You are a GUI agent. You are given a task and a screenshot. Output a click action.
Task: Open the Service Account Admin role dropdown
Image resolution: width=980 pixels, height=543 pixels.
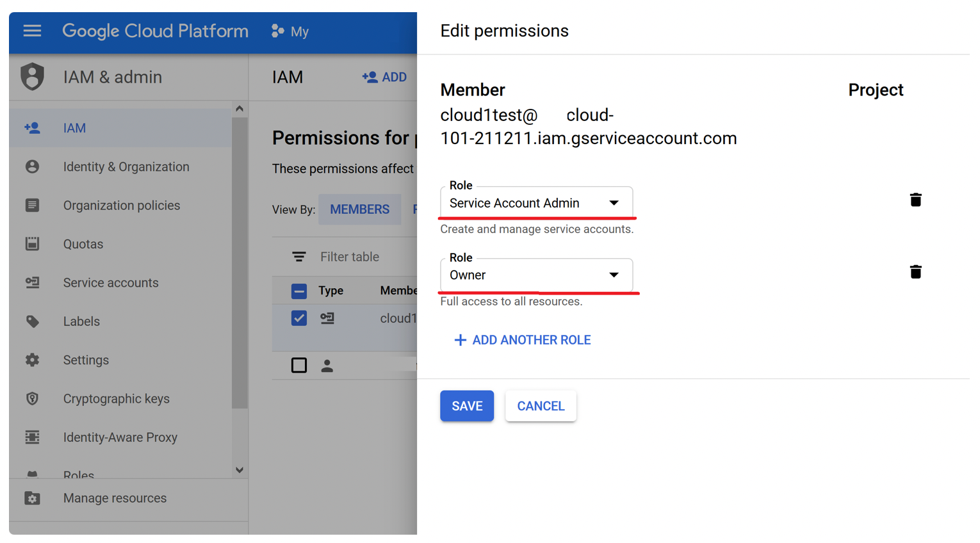tap(536, 203)
